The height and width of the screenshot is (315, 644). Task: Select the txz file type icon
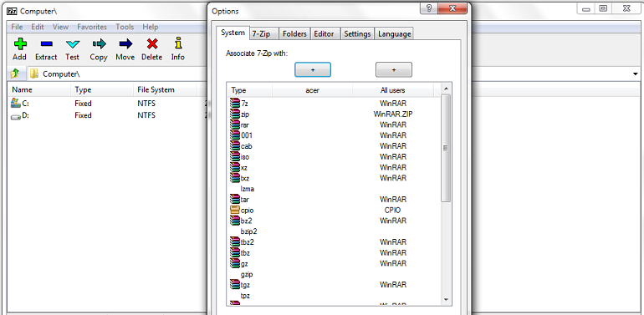235,178
